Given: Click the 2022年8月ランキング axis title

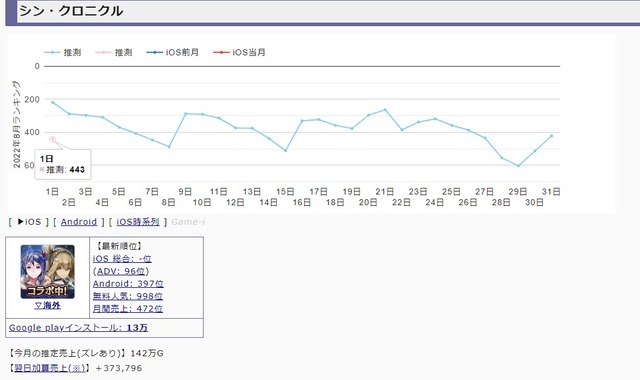Looking at the screenshot, I should (x=16, y=124).
